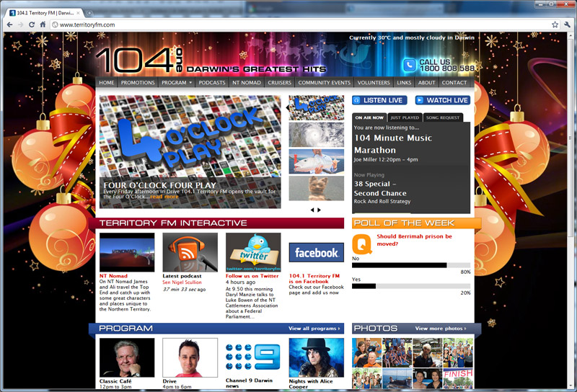Show next slides with the right carousel arrow
The image size is (577, 392).
(320, 210)
